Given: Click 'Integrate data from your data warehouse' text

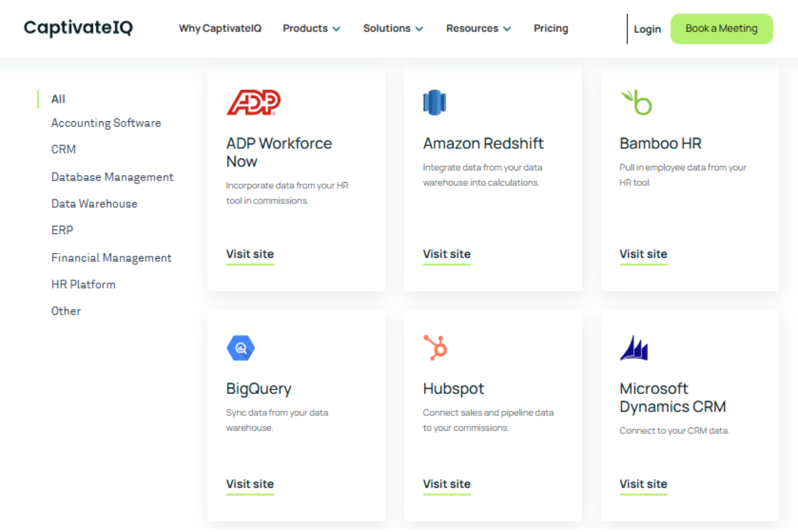Looking at the screenshot, I should [483, 175].
